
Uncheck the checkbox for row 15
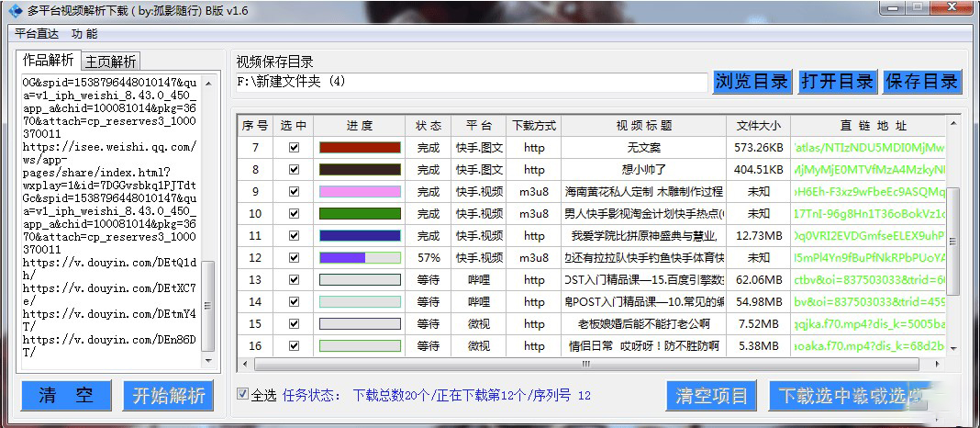[x=294, y=323]
